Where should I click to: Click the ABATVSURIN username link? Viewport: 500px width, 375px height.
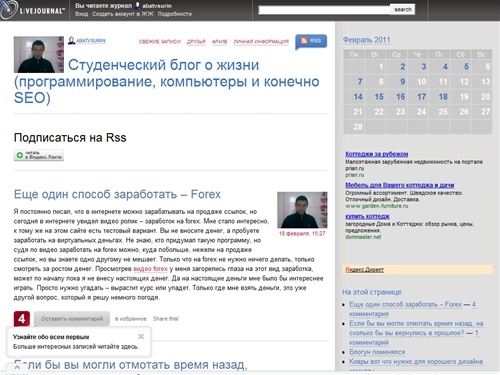tap(91, 41)
